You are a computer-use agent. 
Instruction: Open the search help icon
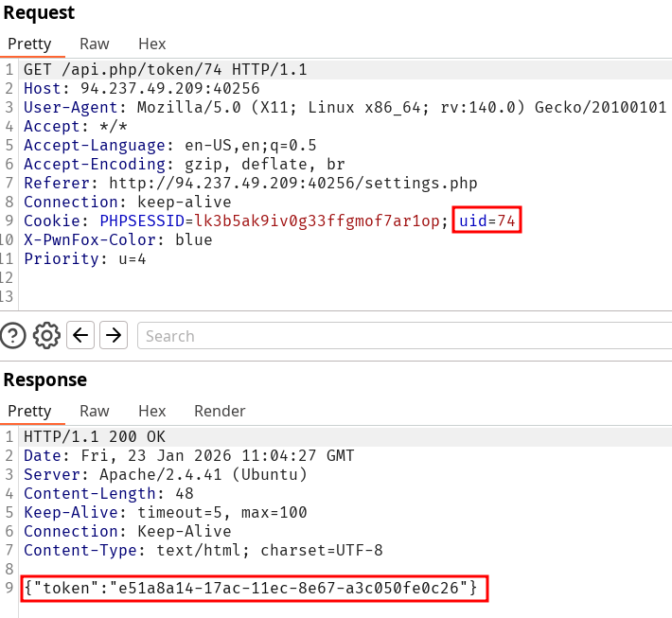[14, 335]
